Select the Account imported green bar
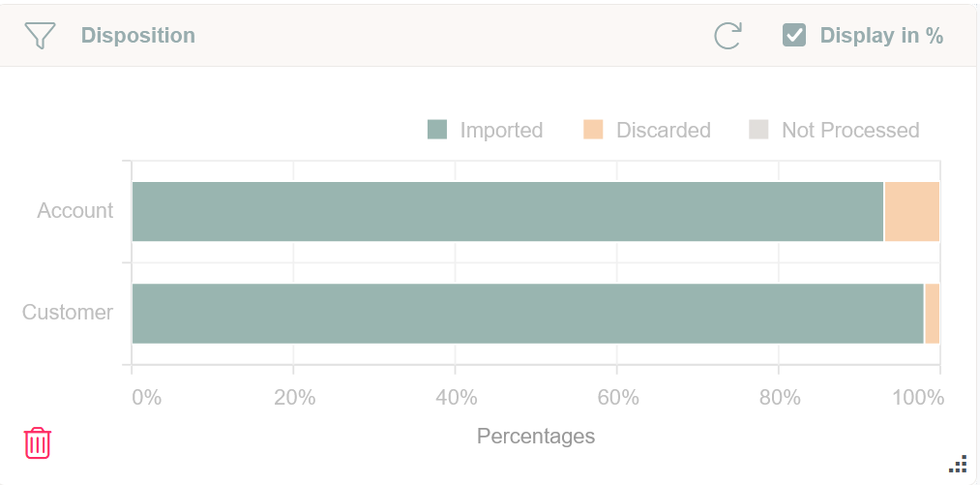 click(507, 211)
